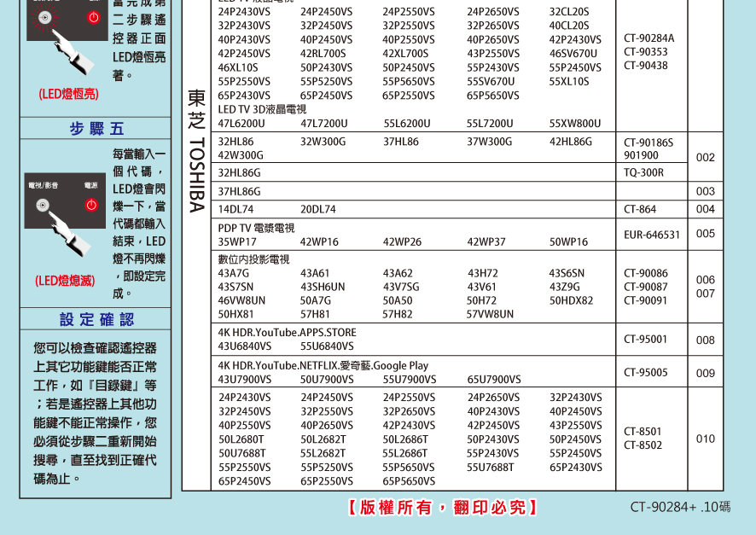Select remote model TQ-300R
Screen dimensions: 756x535
click(643, 172)
